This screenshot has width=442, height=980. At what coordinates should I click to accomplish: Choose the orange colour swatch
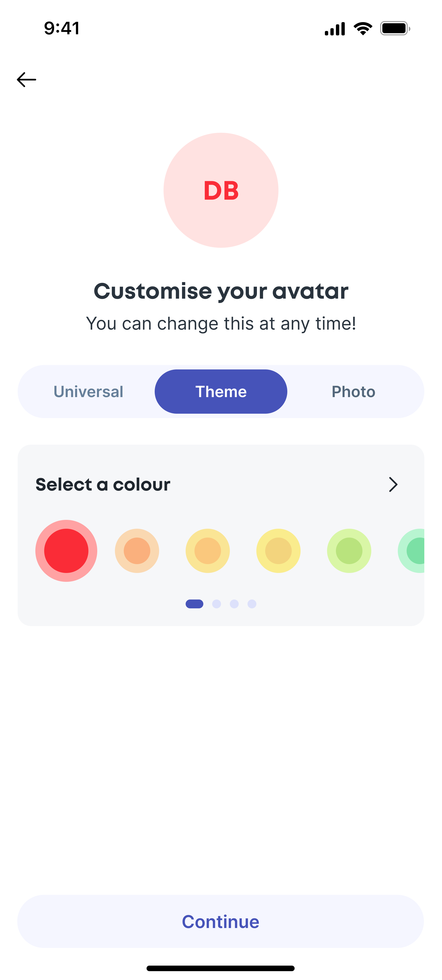coord(137,551)
